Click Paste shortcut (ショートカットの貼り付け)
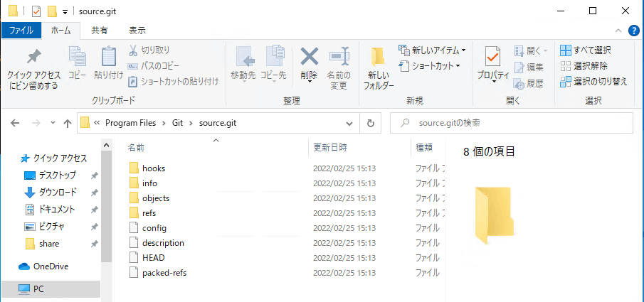 click(x=174, y=81)
